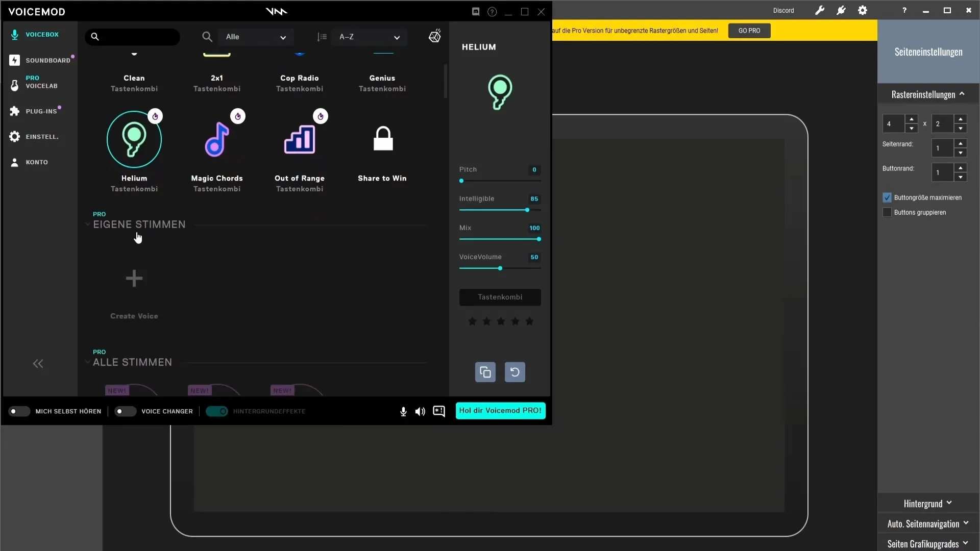
Task: Click the Discord icon in Voicemod titlebar
Action: click(476, 12)
